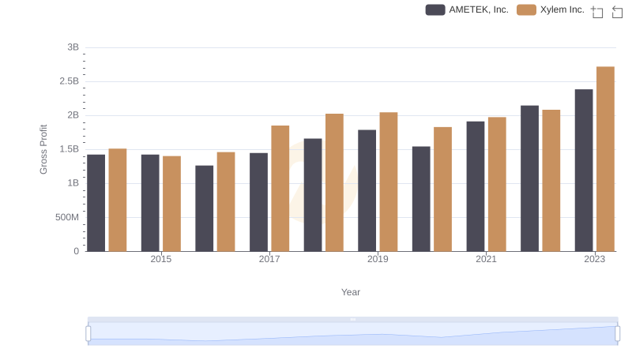The image size is (632, 364).
Task: Click the reset arrow icon at top right
Action: (x=618, y=12)
